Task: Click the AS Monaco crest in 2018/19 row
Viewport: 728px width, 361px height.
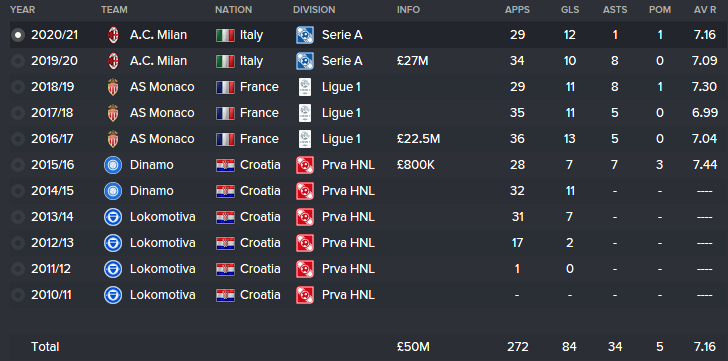Action: (113, 87)
